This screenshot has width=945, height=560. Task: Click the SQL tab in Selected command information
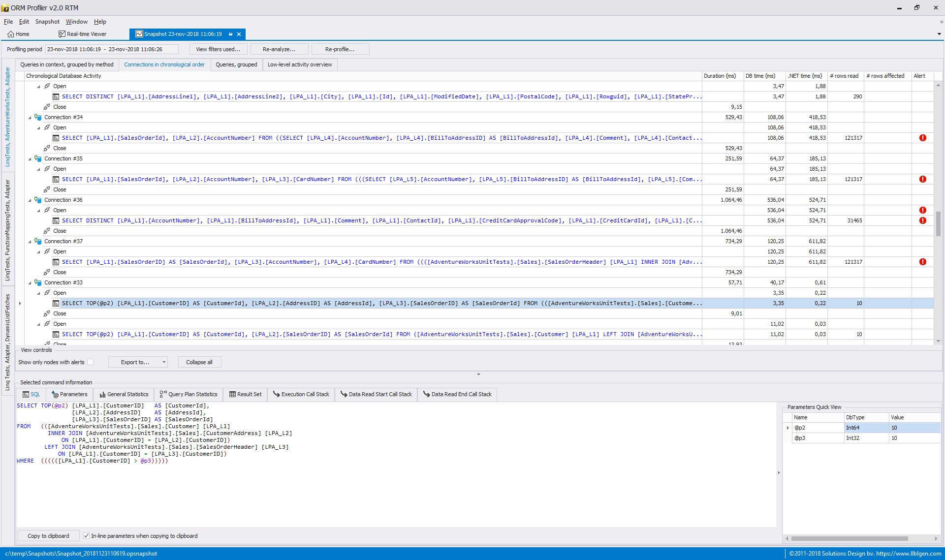(x=33, y=394)
